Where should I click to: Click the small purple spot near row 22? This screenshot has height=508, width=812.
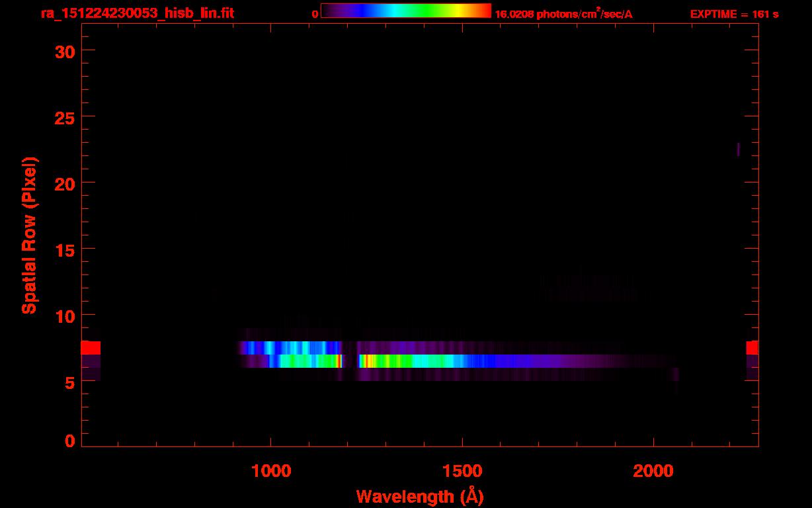coord(738,149)
